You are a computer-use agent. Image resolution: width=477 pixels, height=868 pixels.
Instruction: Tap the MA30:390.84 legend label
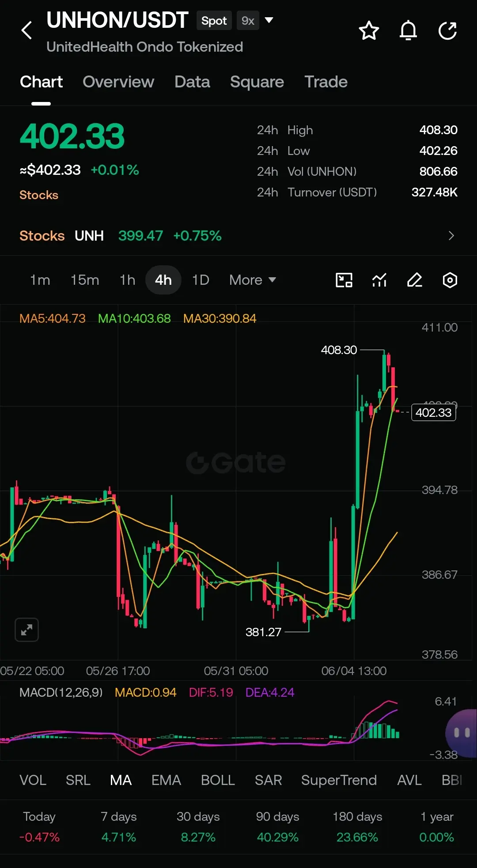pyautogui.click(x=220, y=318)
